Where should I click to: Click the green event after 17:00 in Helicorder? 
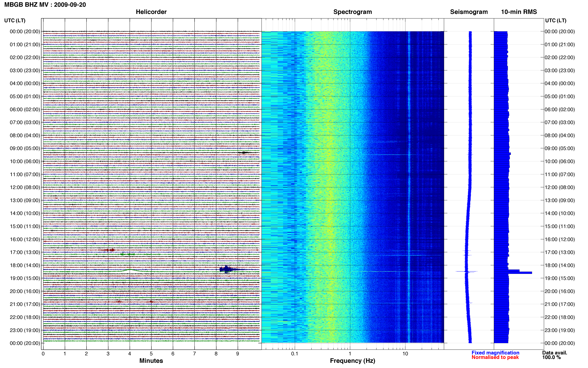(x=128, y=254)
